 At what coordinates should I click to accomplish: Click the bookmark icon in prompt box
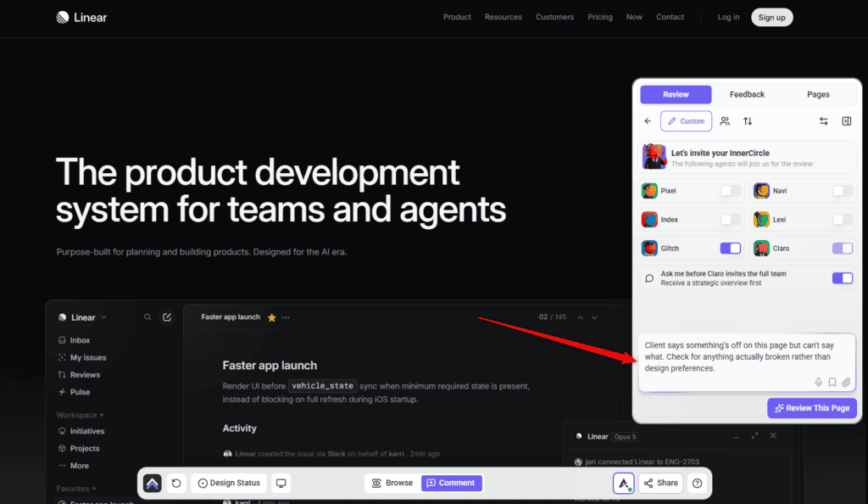pos(832,382)
